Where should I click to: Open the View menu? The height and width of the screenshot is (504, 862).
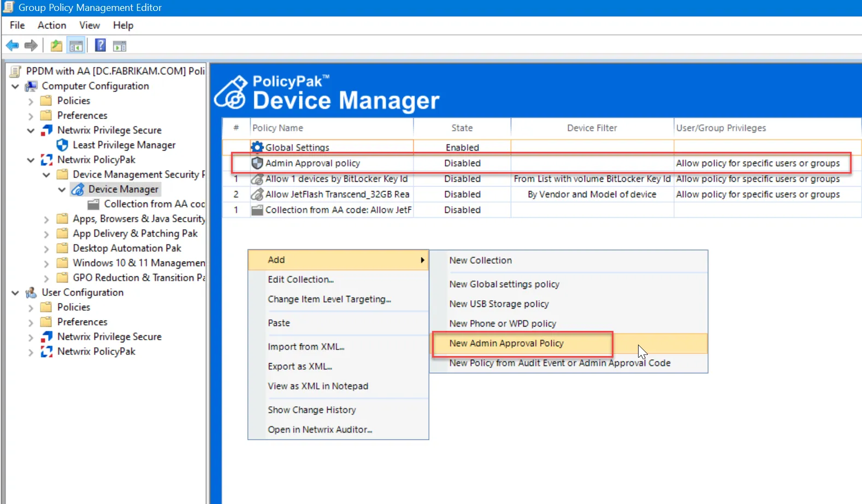[90, 25]
